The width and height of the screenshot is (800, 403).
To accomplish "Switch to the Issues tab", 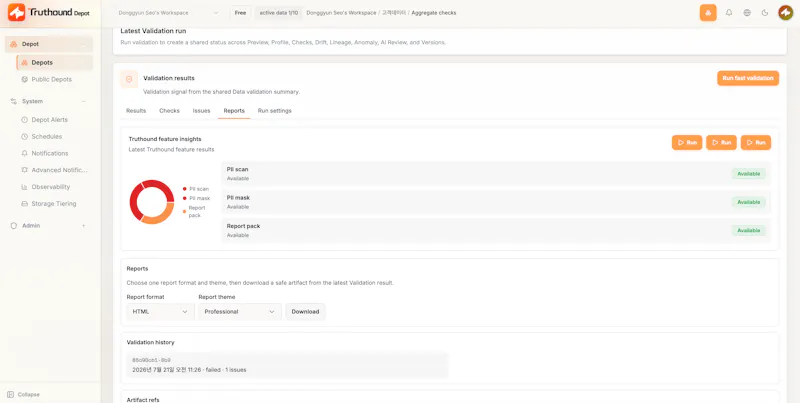I will pyautogui.click(x=202, y=111).
